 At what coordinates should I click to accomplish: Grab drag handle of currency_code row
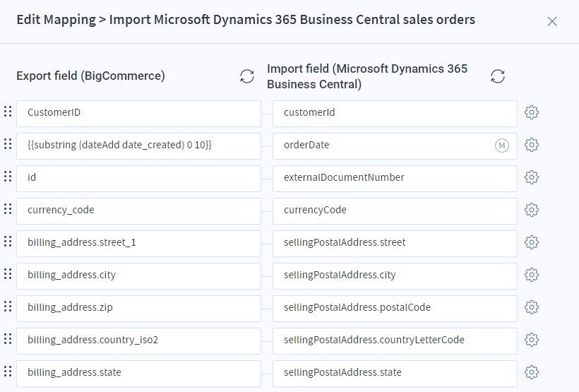8,209
